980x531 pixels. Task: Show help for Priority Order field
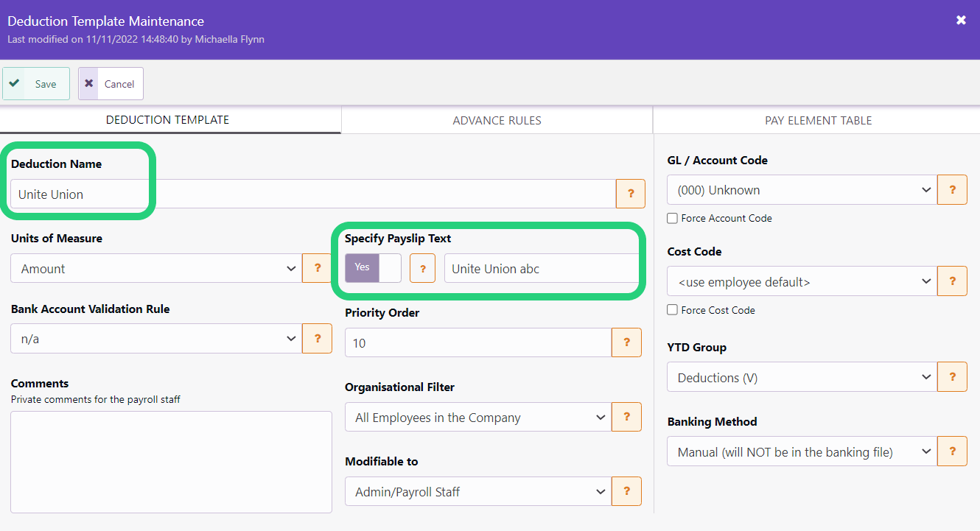point(626,342)
